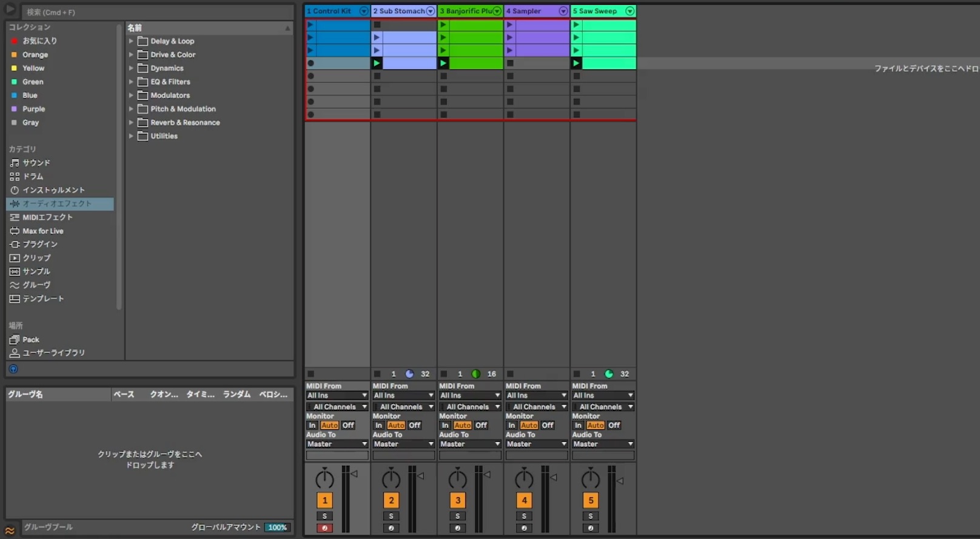The height and width of the screenshot is (539, 980).
Task: Select the オーディオエフェクト (Audio Effects) category
Action: pyautogui.click(x=57, y=204)
